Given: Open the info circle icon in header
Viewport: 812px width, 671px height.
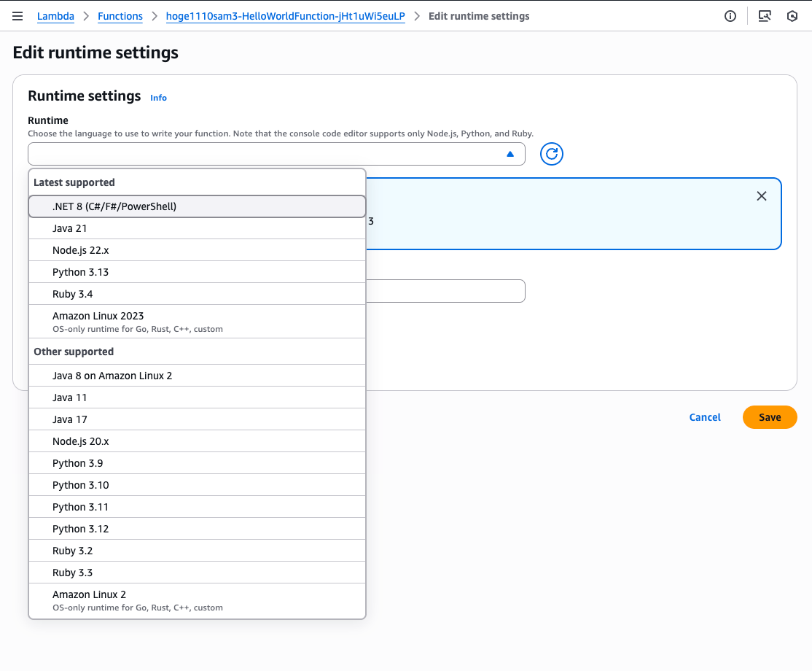Looking at the screenshot, I should coord(730,16).
